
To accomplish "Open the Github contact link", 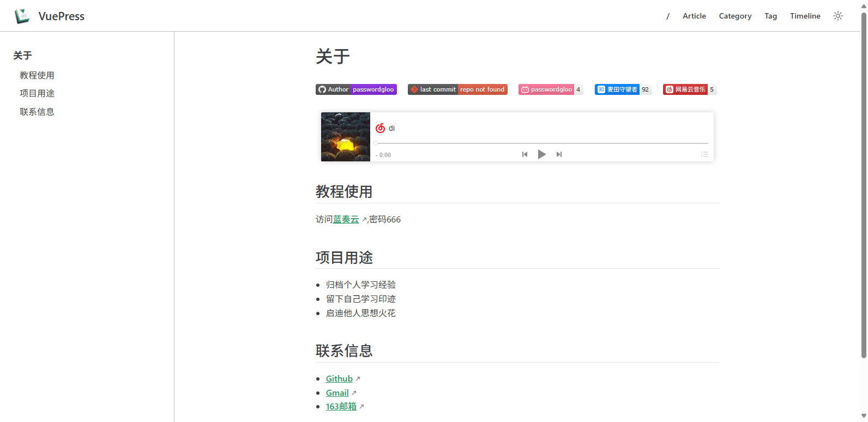I will 339,378.
